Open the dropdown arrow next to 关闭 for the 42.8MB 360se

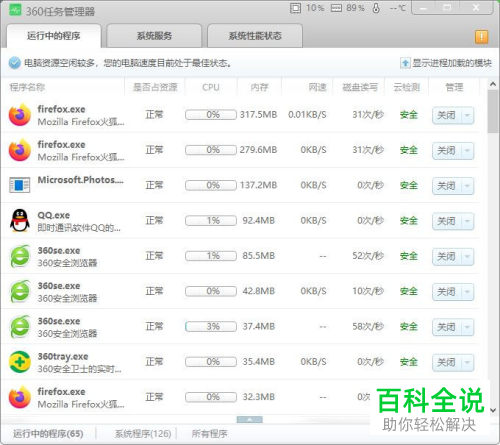(x=467, y=292)
